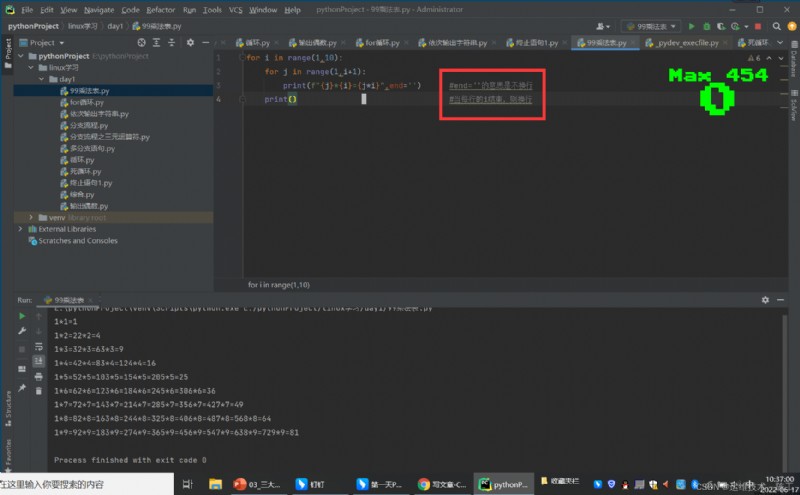This screenshot has height=495, width=800.
Task: Collapse the linux学习 folder node
Action: pos(31,67)
